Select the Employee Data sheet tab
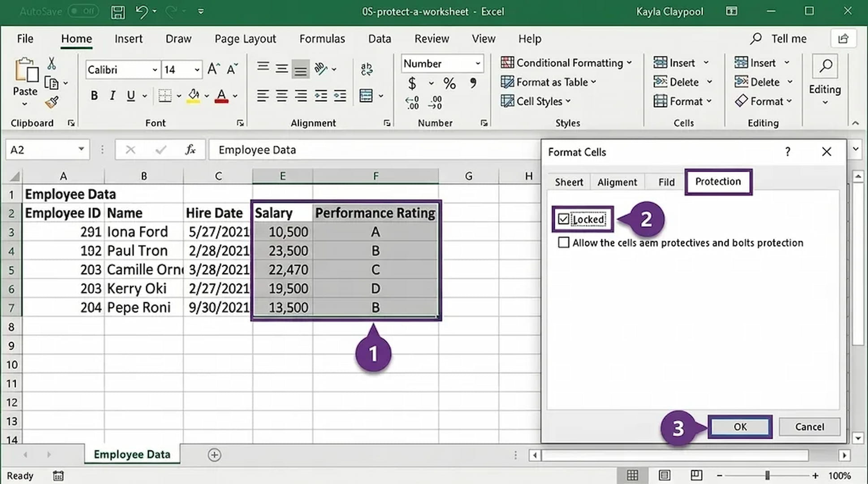The width and height of the screenshot is (868, 484). (132, 454)
